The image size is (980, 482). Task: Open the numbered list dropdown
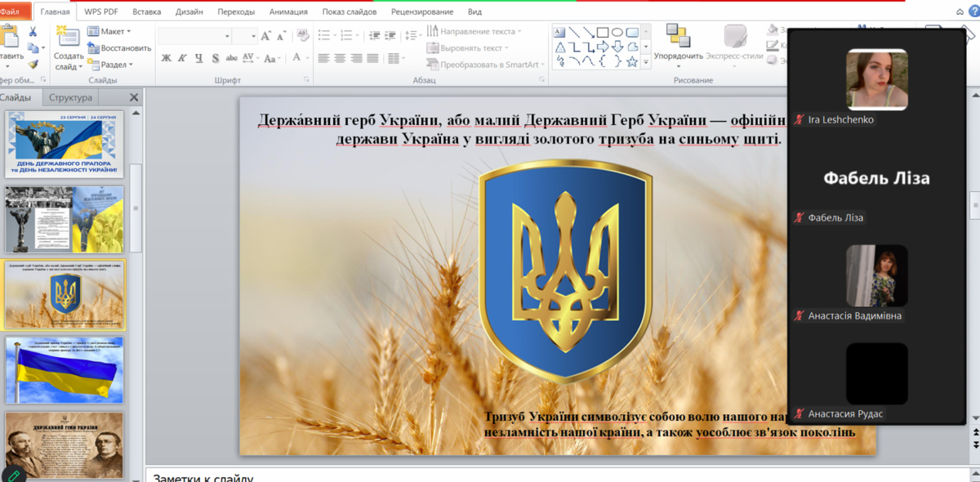pyautogui.click(x=351, y=35)
